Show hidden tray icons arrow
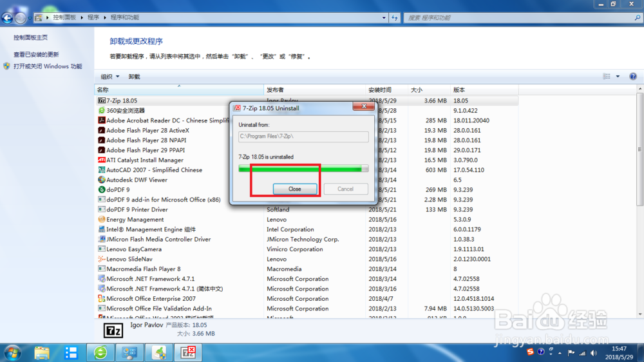The image size is (644, 362). point(560,353)
